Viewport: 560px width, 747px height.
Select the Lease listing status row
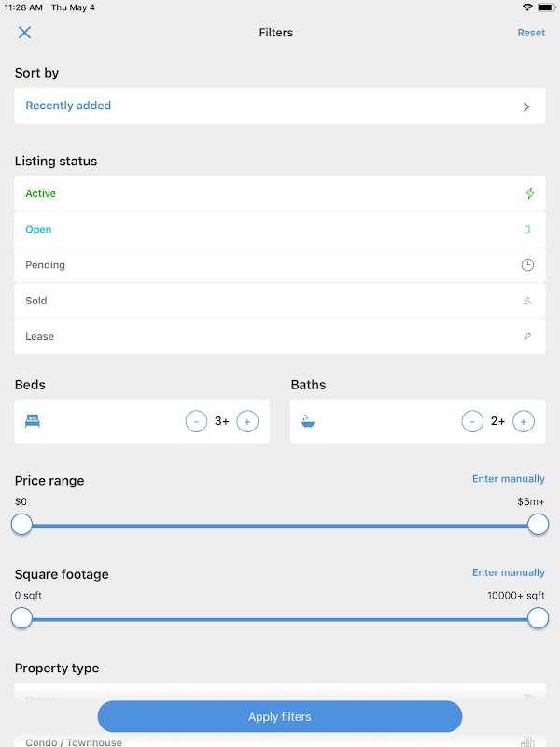(280, 336)
